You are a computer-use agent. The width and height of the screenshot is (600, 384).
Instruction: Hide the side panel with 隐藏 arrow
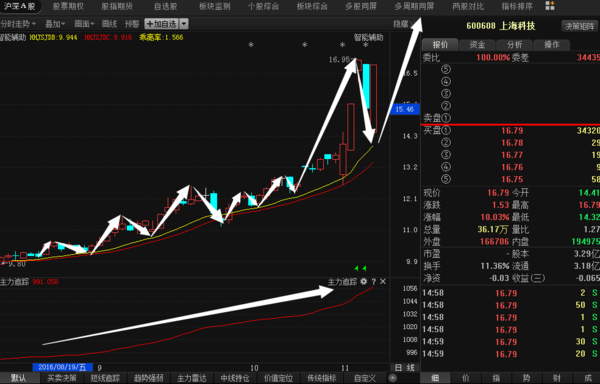403,24
